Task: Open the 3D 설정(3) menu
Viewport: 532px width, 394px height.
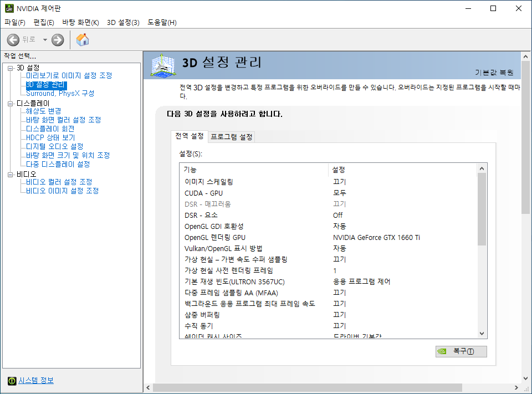Action: coord(123,22)
